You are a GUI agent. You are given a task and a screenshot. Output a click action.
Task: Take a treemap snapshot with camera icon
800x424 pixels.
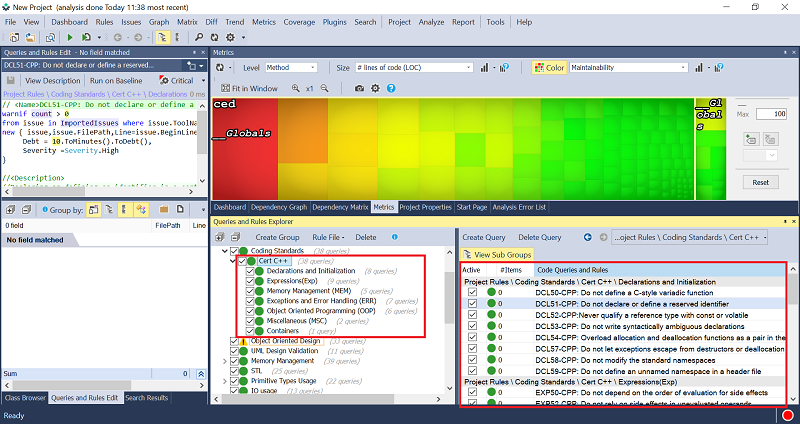pos(358,88)
